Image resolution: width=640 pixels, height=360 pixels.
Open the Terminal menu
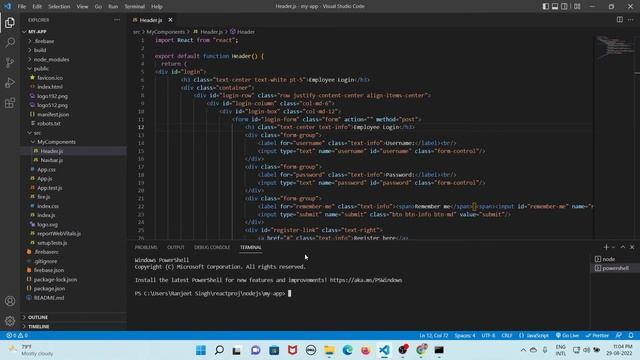pos(134,7)
